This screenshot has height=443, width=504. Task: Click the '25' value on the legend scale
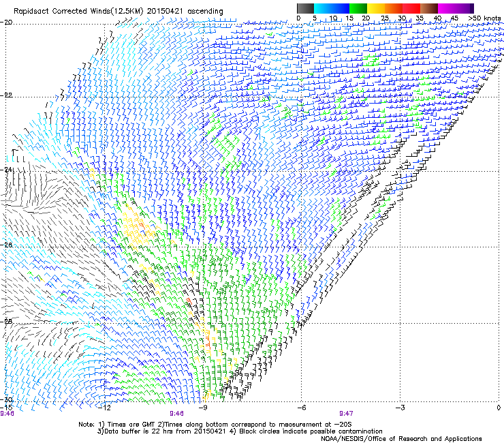(x=385, y=18)
